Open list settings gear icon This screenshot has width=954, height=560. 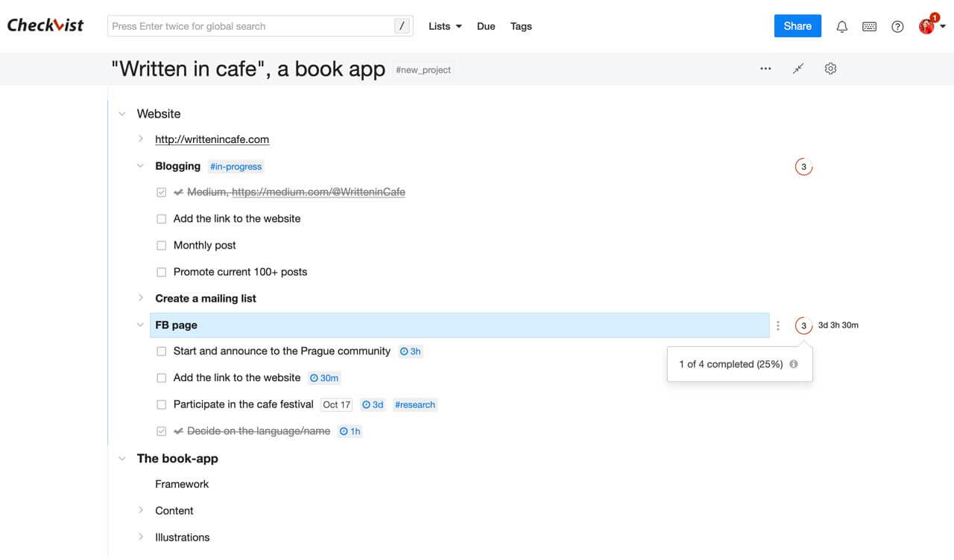pos(830,69)
